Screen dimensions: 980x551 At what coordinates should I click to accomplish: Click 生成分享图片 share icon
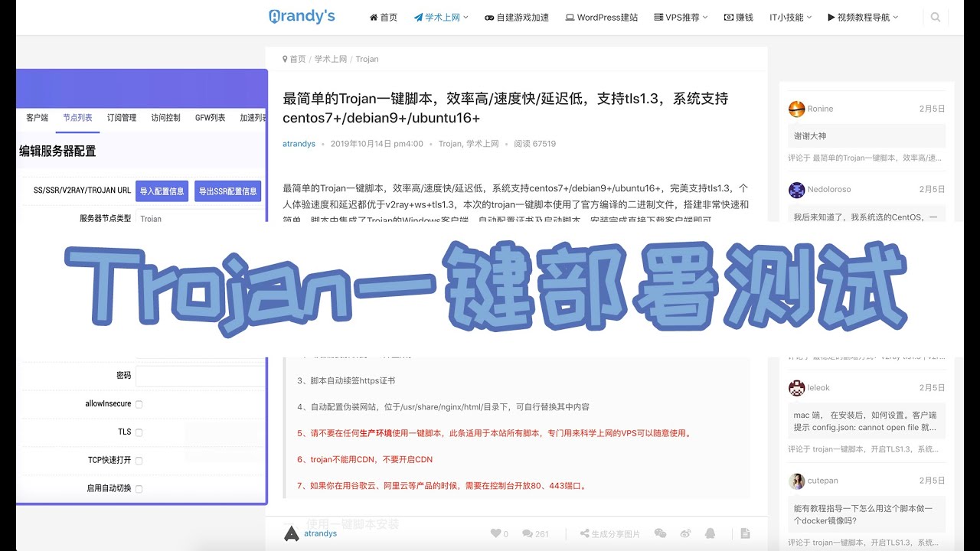[x=585, y=533]
